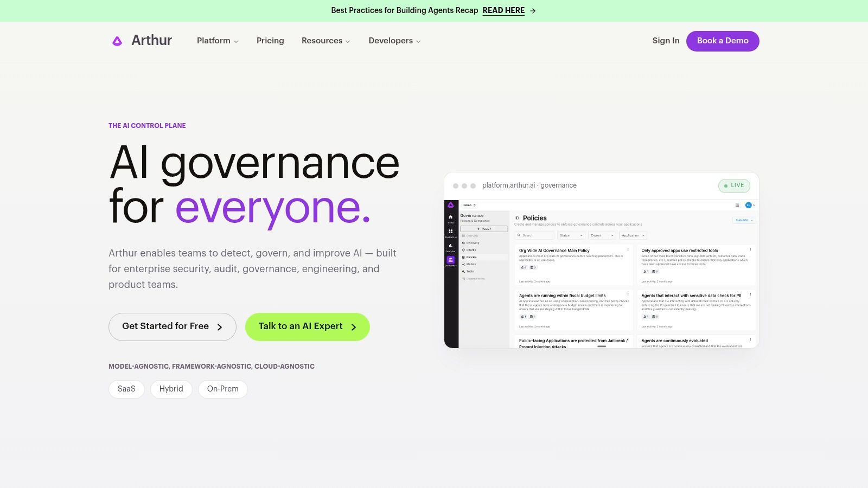Open the Owner filter dropdown
The width and height of the screenshot is (868, 488).
coord(602,235)
